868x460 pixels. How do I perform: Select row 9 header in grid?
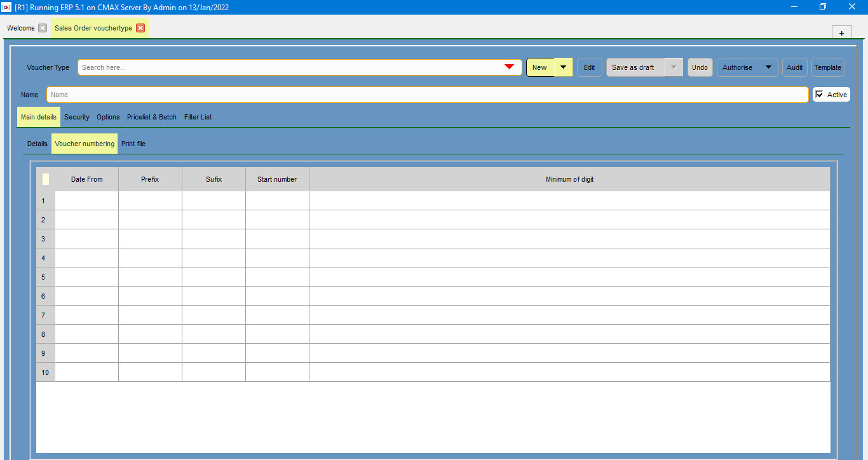[46, 353]
